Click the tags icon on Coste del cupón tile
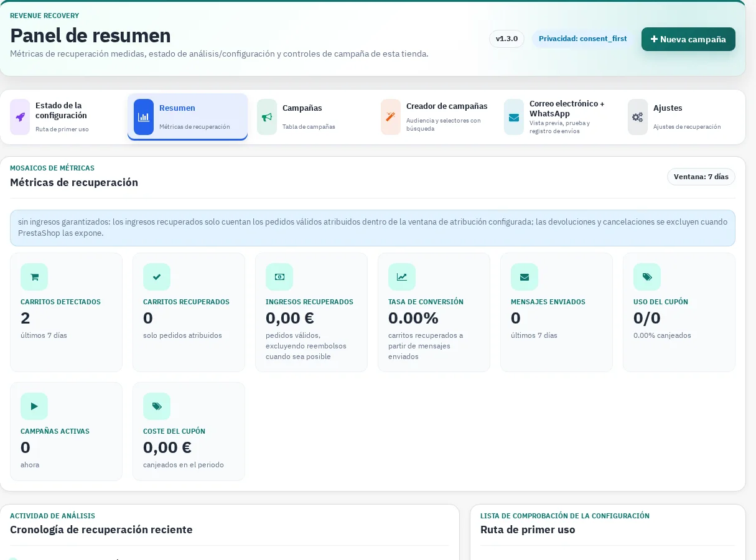The width and height of the screenshot is (756, 560). pyautogui.click(x=157, y=406)
